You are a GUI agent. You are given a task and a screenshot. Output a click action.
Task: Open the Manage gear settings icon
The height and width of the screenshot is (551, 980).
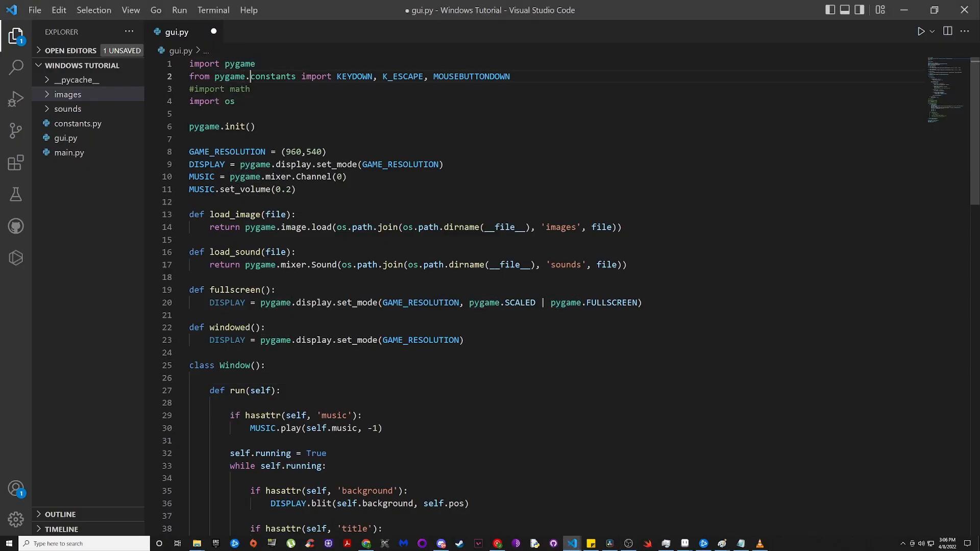tap(16, 519)
